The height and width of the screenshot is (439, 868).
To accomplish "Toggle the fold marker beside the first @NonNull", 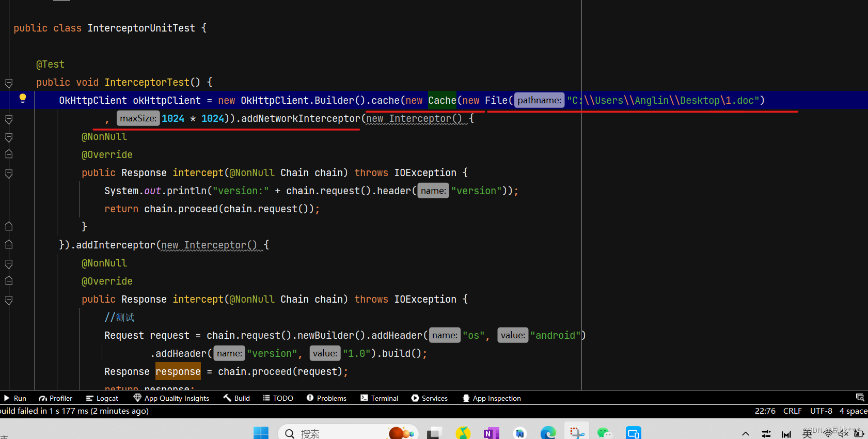I will click(9, 137).
